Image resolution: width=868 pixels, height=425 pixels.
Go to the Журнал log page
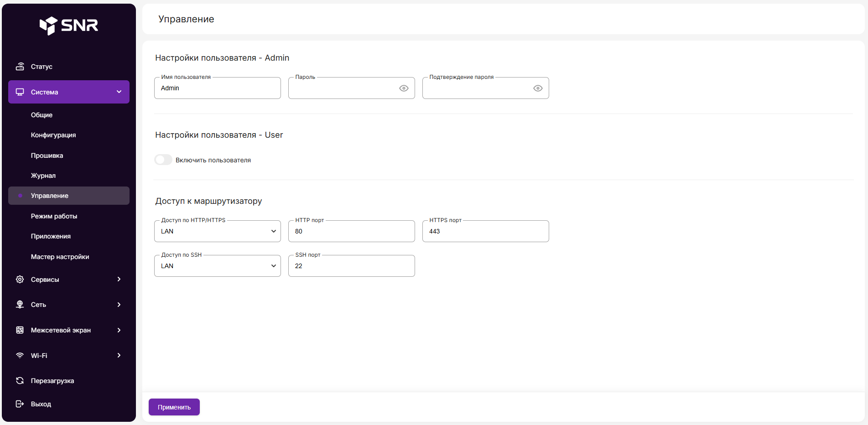coord(43,176)
